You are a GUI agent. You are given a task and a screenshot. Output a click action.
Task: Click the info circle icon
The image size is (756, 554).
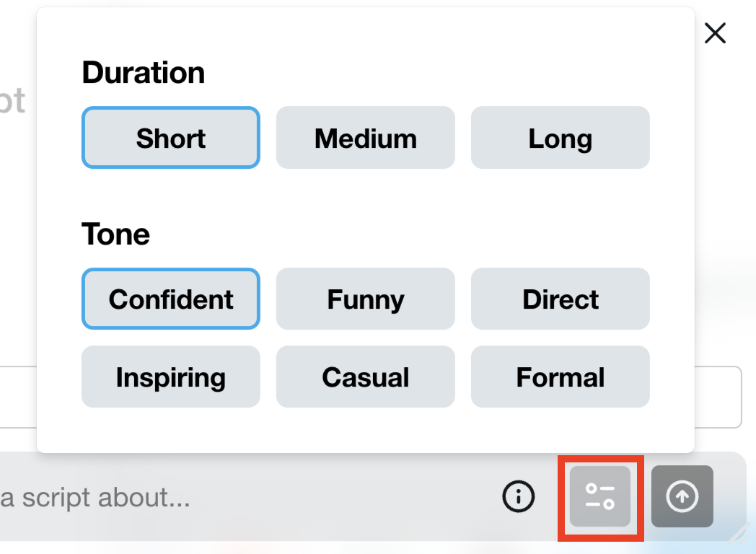click(x=518, y=496)
